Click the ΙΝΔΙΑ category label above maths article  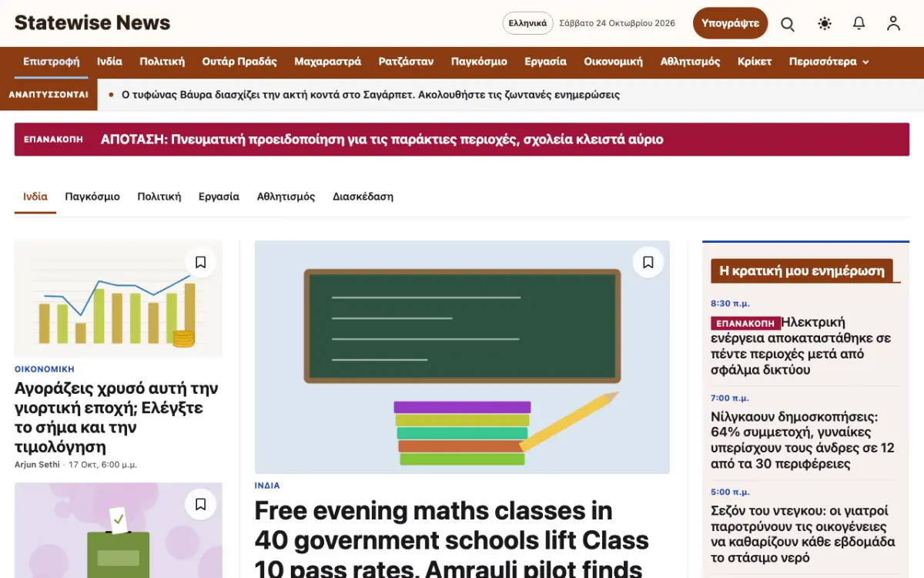[267, 486]
